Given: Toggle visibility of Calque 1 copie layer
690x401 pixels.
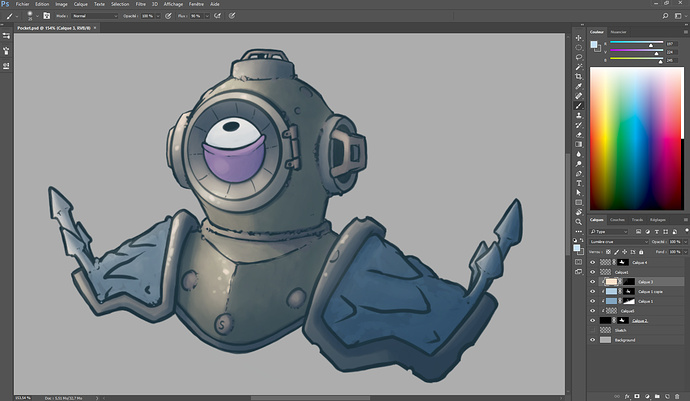Looking at the screenshot, I should pos(592,291).
